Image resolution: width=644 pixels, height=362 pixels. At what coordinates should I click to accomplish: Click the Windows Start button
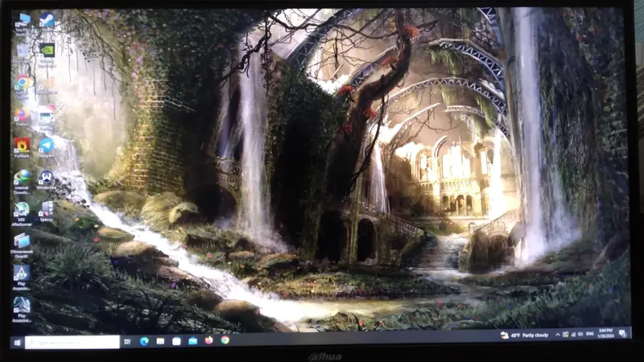tap(17, 342)
